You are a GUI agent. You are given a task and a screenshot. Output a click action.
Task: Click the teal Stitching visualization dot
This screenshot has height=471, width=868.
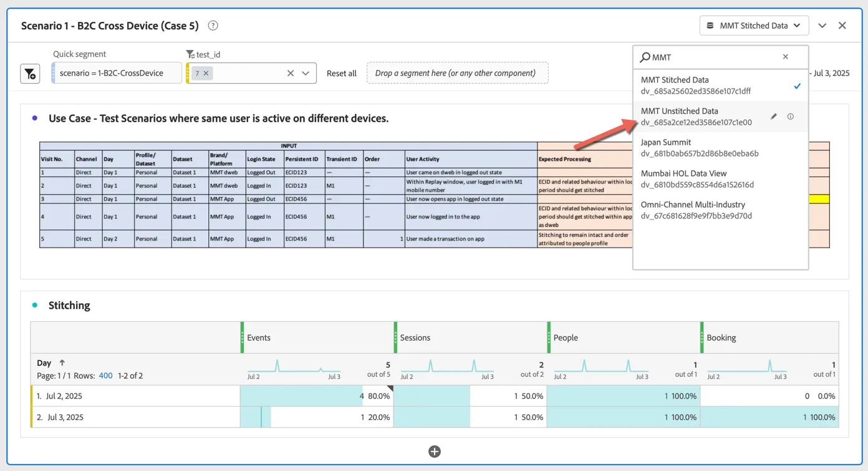click(x=35, y=305)
